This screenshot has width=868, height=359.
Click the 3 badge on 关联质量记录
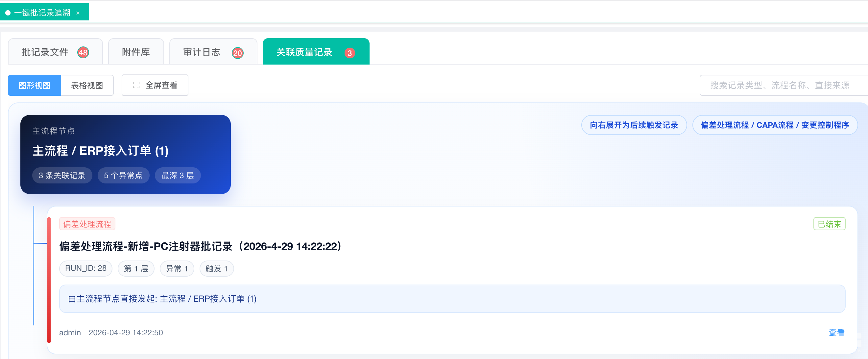tap(350, 53)
